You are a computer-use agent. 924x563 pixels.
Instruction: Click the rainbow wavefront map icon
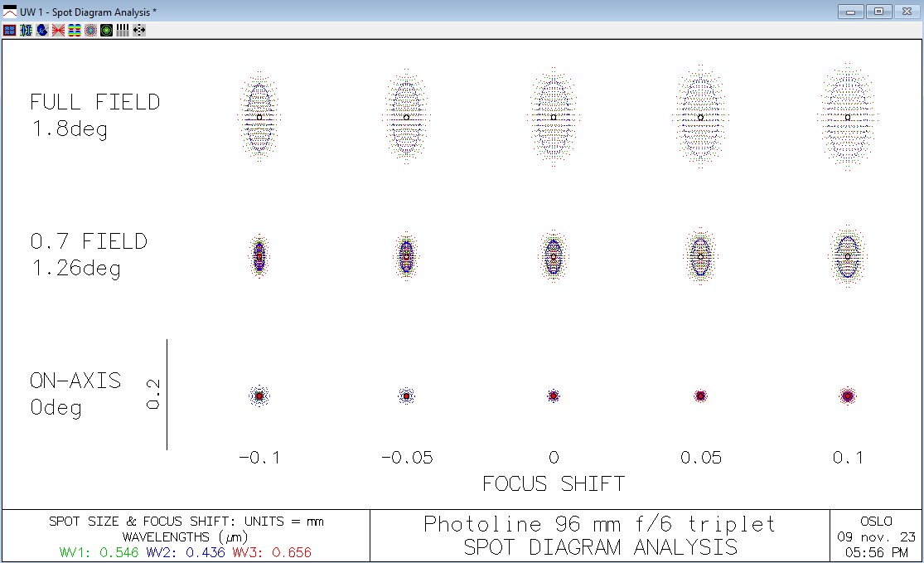75,30
